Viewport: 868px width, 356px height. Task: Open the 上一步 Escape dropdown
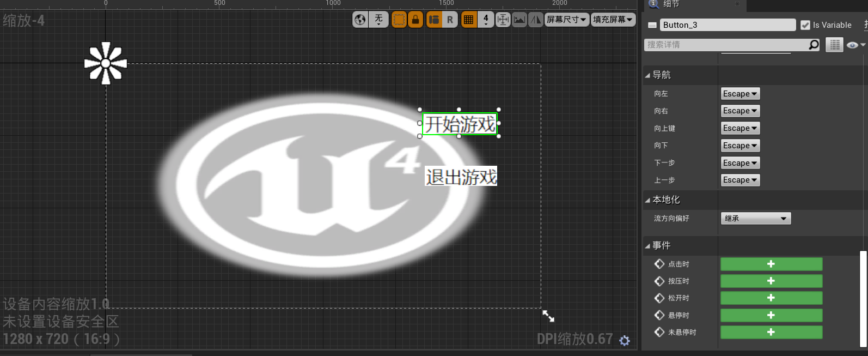click(x=740, y=180)
